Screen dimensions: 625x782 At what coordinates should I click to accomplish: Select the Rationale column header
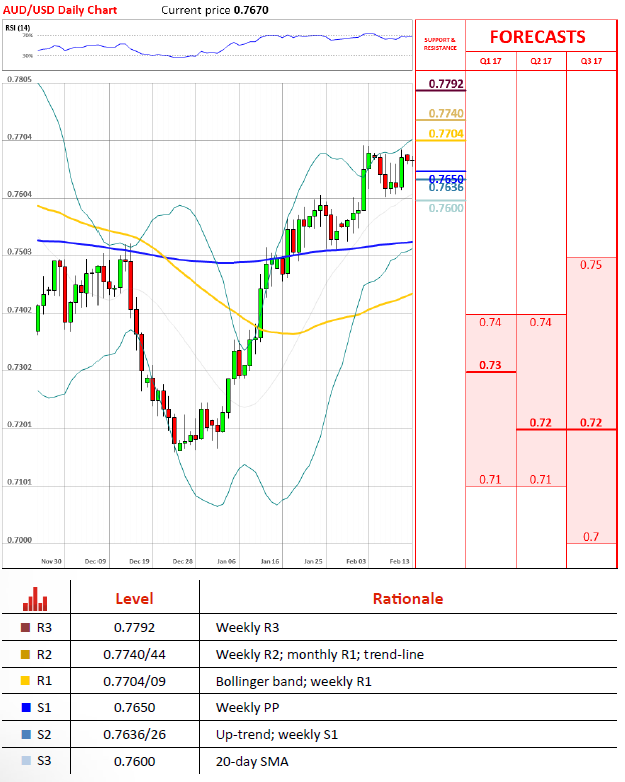click(407, 598)
